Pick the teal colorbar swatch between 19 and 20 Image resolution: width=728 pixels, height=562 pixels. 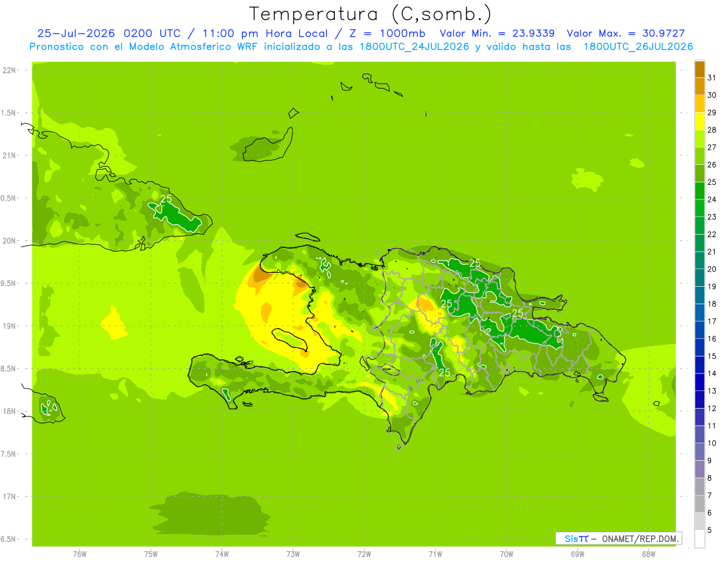699,278
